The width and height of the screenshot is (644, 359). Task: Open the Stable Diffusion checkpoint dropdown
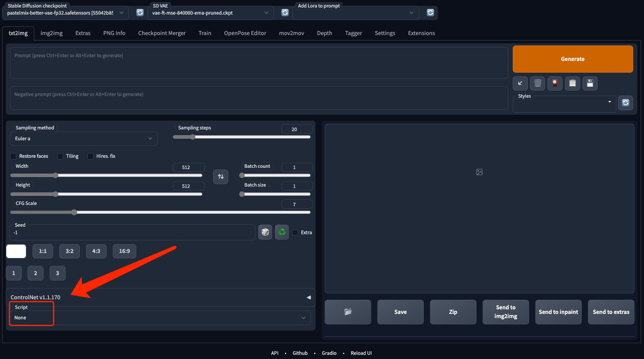coord(66,13)
